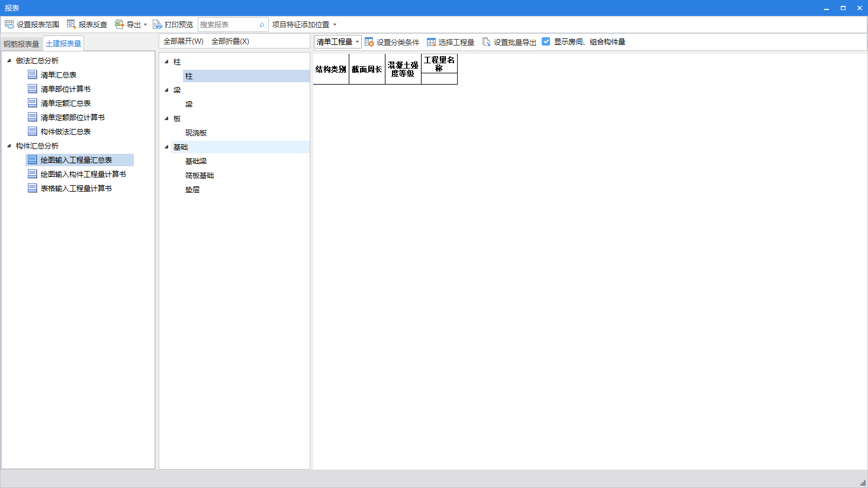Click the 结构类别 column header

(331, 69)
